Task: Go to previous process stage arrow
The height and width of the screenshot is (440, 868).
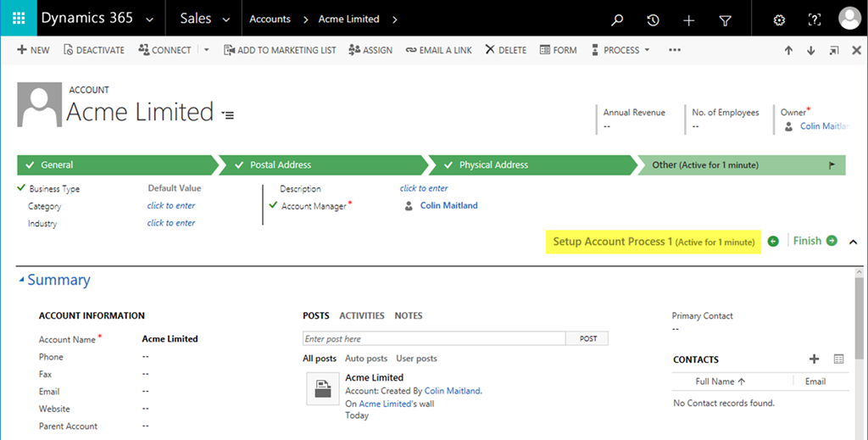Action: 773,242
